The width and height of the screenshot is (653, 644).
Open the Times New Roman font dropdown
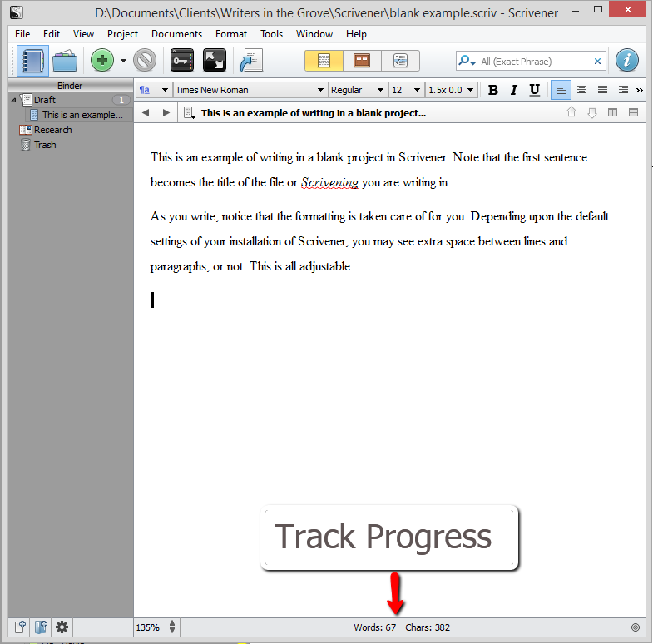(250, 90)
